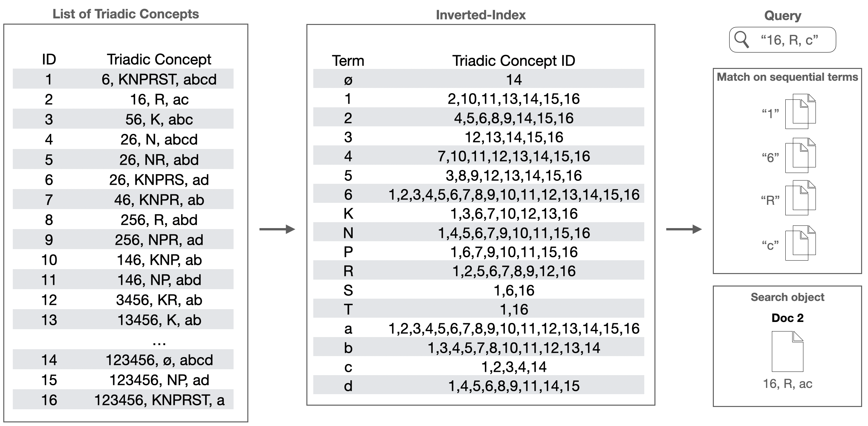Click the "Triadic Concept ID" column header
Screen dimensions: 868x426
coord(513,61)
